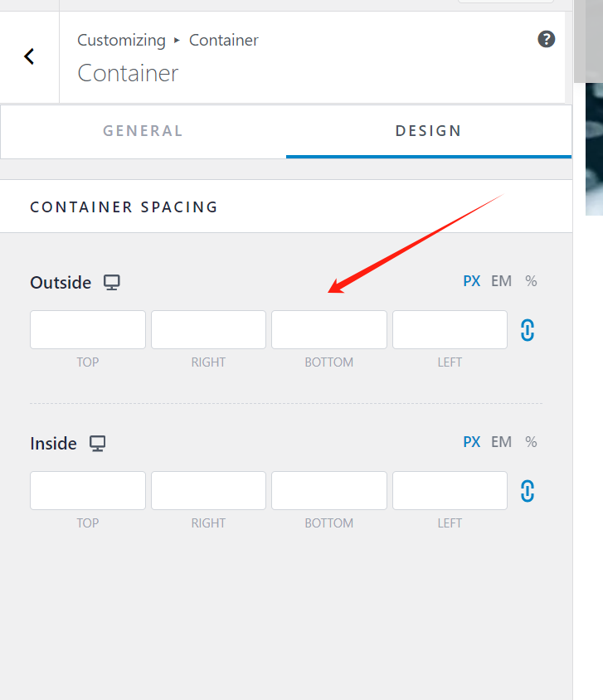The width and height of the screenshot is (603, 700).
Task: Switch to the DESIGN tab
Action: tap(428, 130)
